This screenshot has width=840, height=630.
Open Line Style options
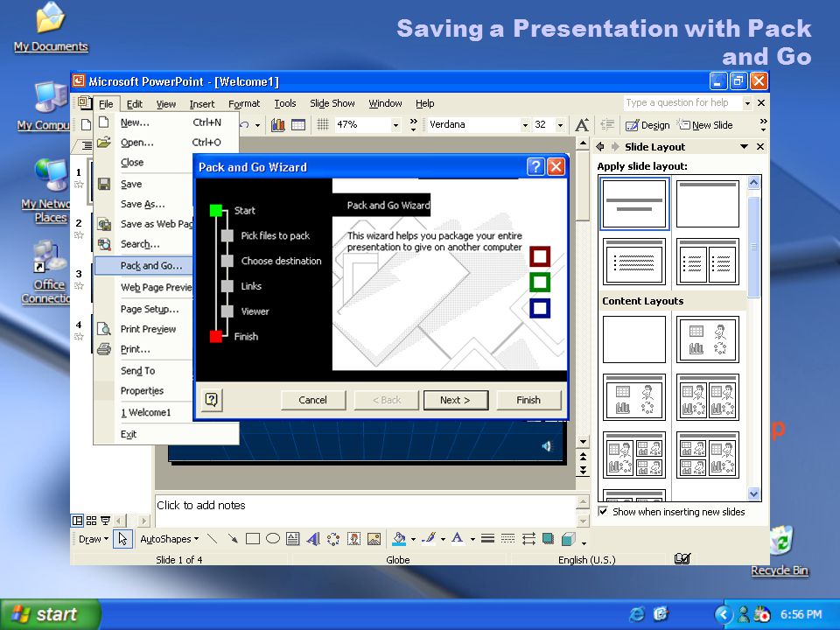(487, 538)
